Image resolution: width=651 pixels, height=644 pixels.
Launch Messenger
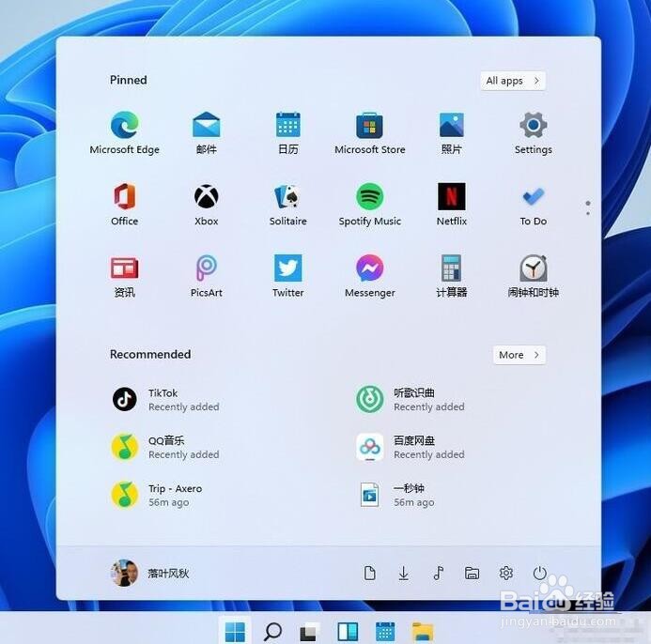click(x=369, y=276)
